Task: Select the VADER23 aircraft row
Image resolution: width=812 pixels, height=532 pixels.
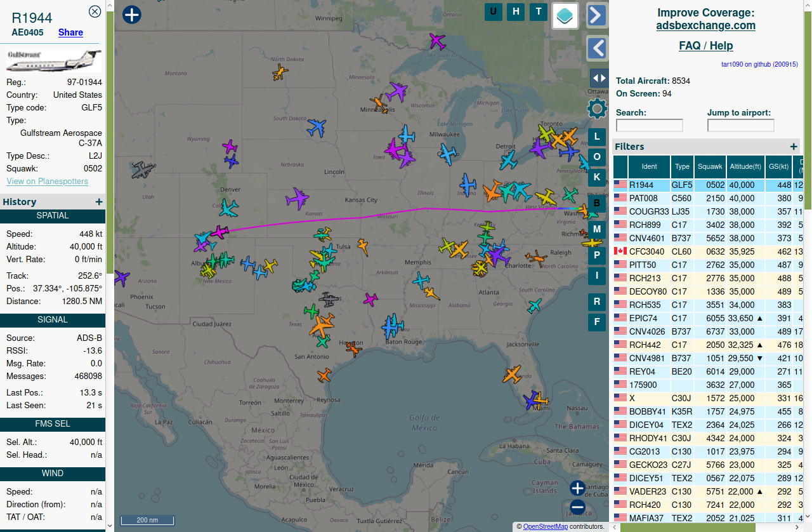Action: pos(707,491)
